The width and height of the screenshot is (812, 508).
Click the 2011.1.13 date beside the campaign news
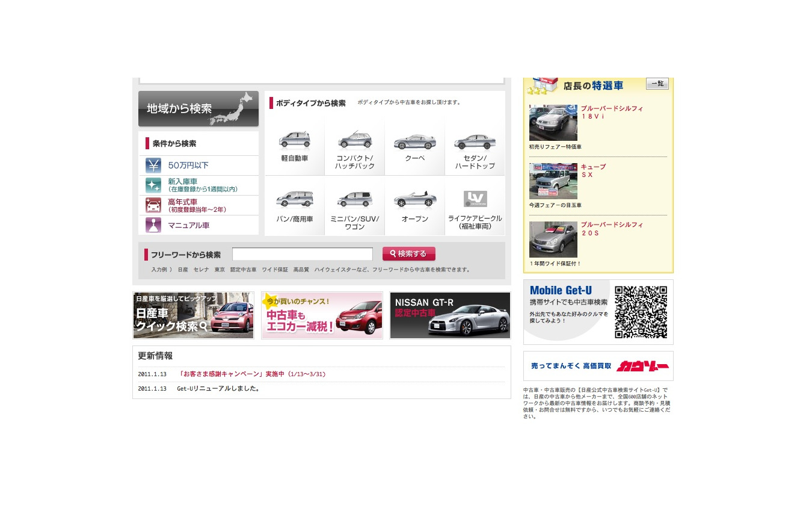(152, 374)
